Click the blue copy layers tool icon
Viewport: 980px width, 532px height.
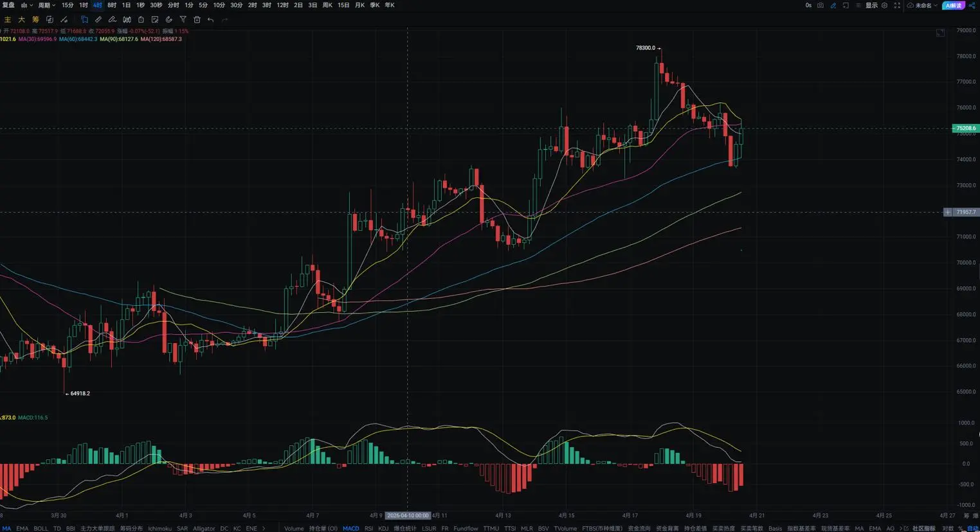click(x=84, y=20)
